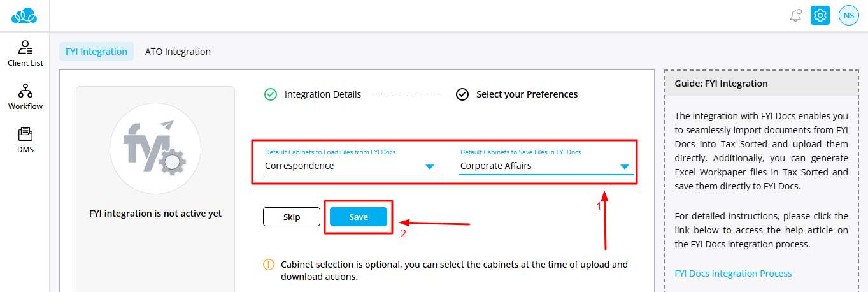Image resolution: width=868 pixels, height=292 pixels.
Task: Click the cloud logo icon
Action: pos(25,15)
